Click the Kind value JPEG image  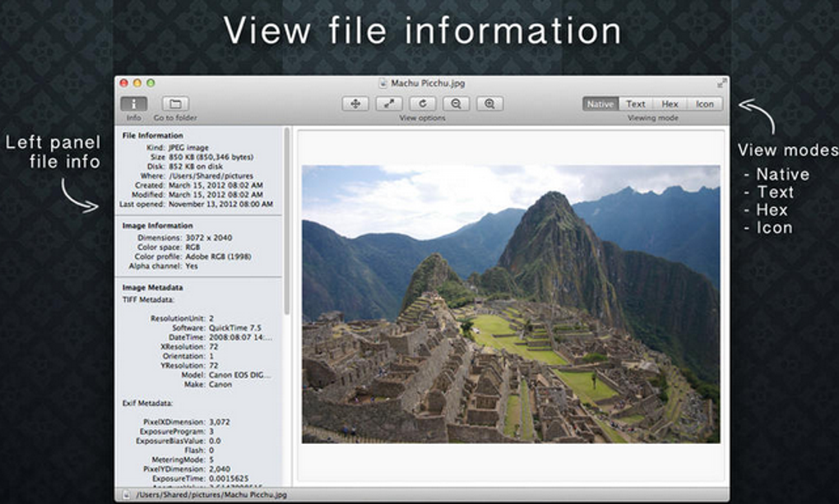188,148
